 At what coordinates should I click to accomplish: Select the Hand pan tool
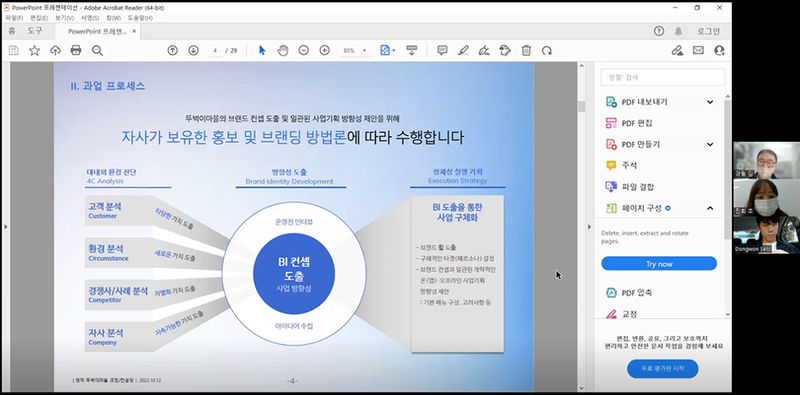pos(283,51)
